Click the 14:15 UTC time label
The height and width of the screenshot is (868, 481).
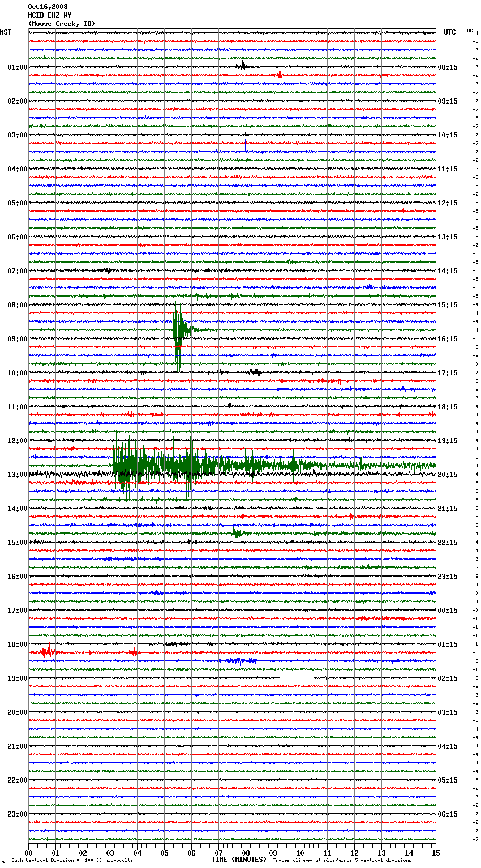coord(448,271)
